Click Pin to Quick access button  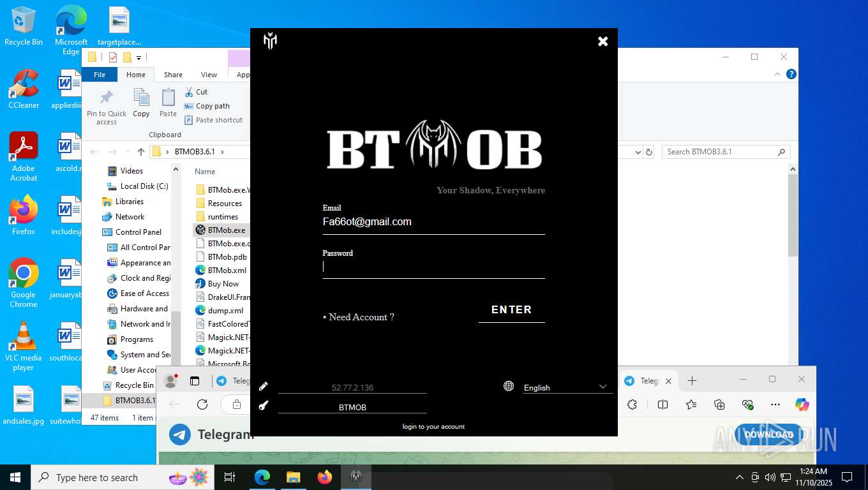click(x=107, y=107)
